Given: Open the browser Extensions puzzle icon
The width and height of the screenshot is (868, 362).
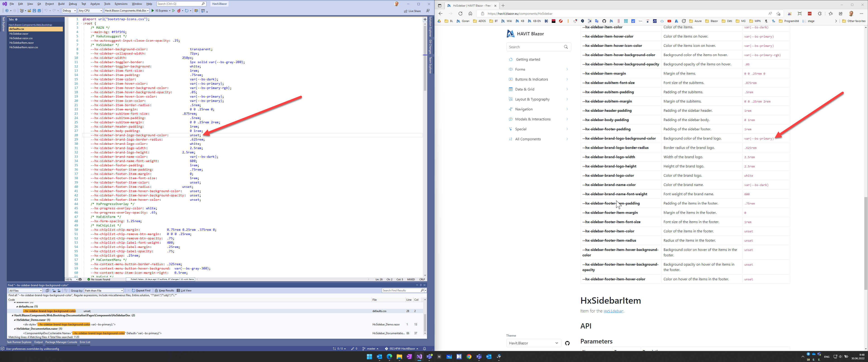Looking at the screenshot, I should click(x=819, y=14).
